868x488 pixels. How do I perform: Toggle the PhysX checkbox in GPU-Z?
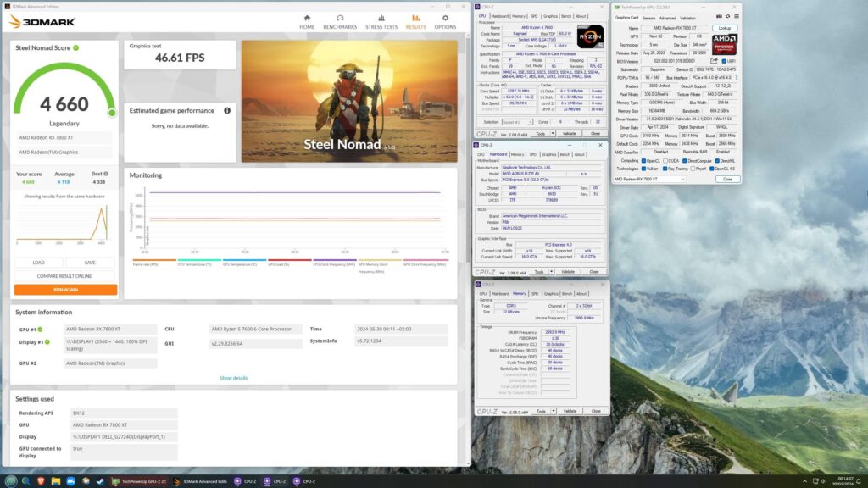[x=693, y=169]
